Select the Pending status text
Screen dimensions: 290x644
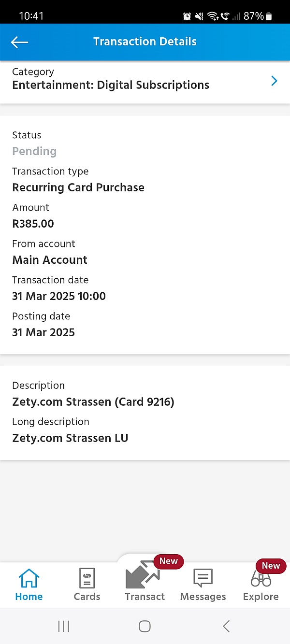pyautogui.click(x=34, y=151)
